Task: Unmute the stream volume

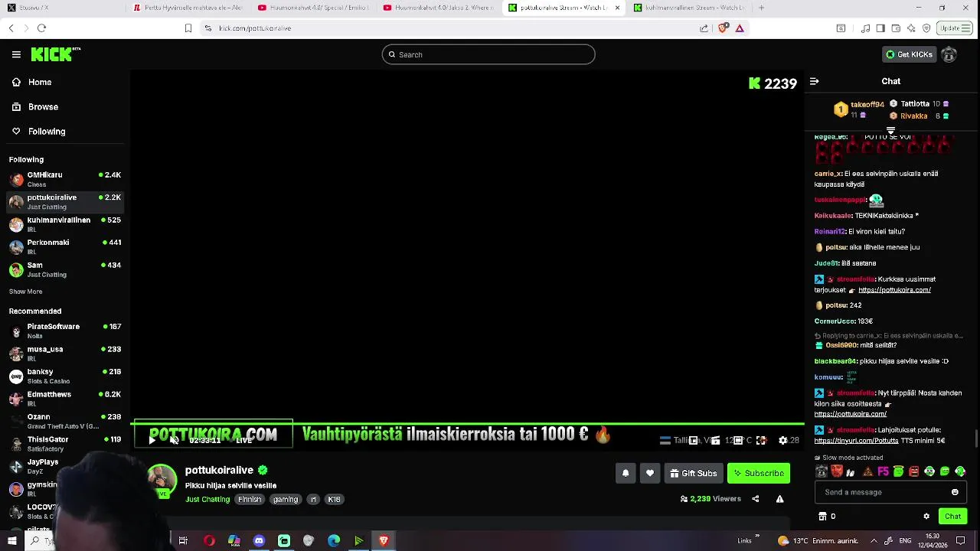Action: [x=175, y=440]
